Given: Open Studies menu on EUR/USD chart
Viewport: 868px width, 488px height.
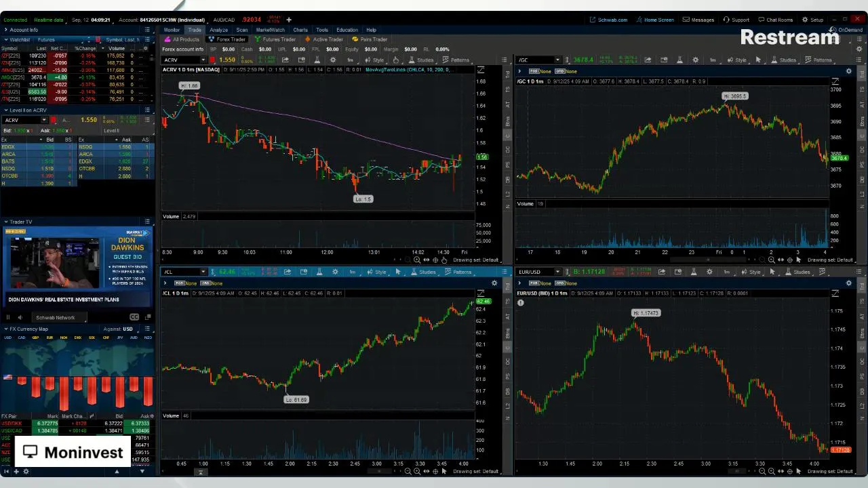Looking at the screenshot, I should 798,272.
